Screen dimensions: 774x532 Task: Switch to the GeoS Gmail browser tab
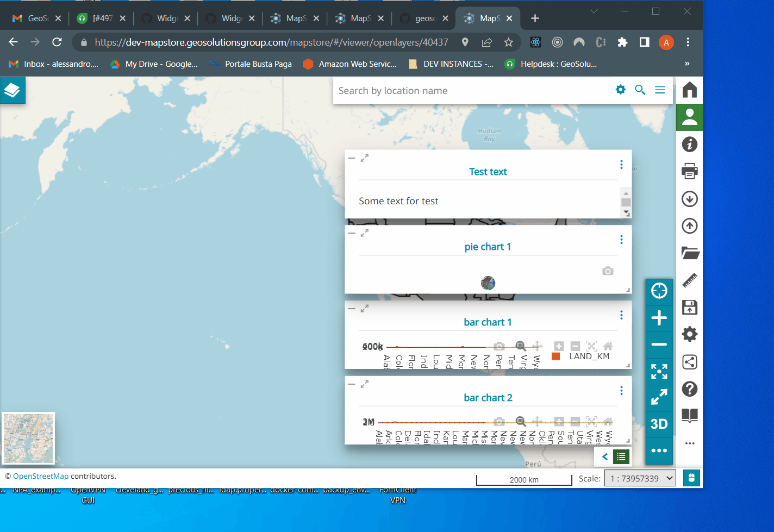(x=37, y=18)
